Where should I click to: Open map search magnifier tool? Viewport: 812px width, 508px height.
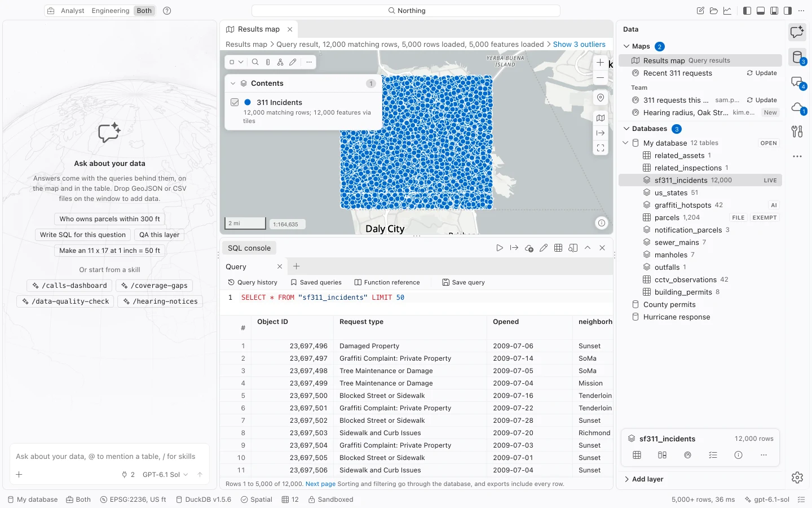[255, 62]
